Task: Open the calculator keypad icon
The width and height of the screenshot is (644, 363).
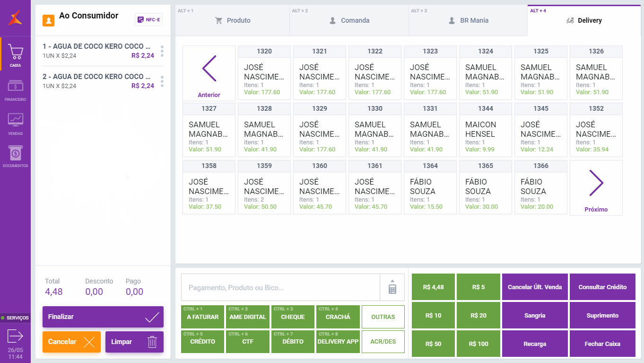Action: pos(392,287)
